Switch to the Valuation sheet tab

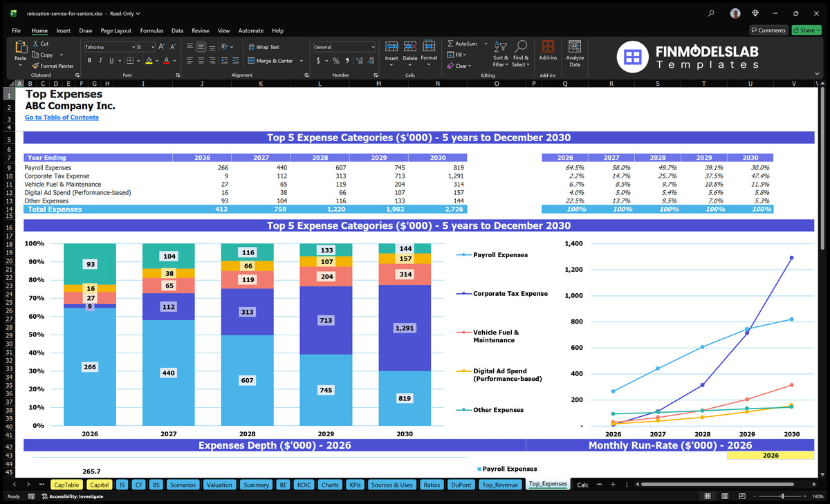click(x=219, y=485)
